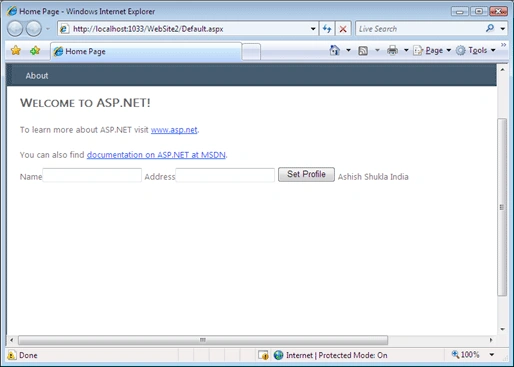Open the Tools menu
Screen dimensions: 514x367
pyautogui.click(x=476, y=50)
